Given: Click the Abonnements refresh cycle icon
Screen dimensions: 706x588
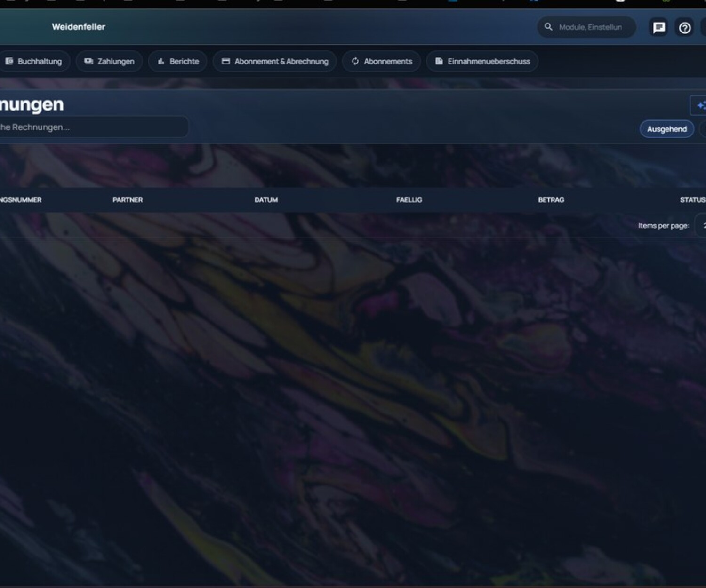Looking at the screenshot, I should [x=355, y=61].
